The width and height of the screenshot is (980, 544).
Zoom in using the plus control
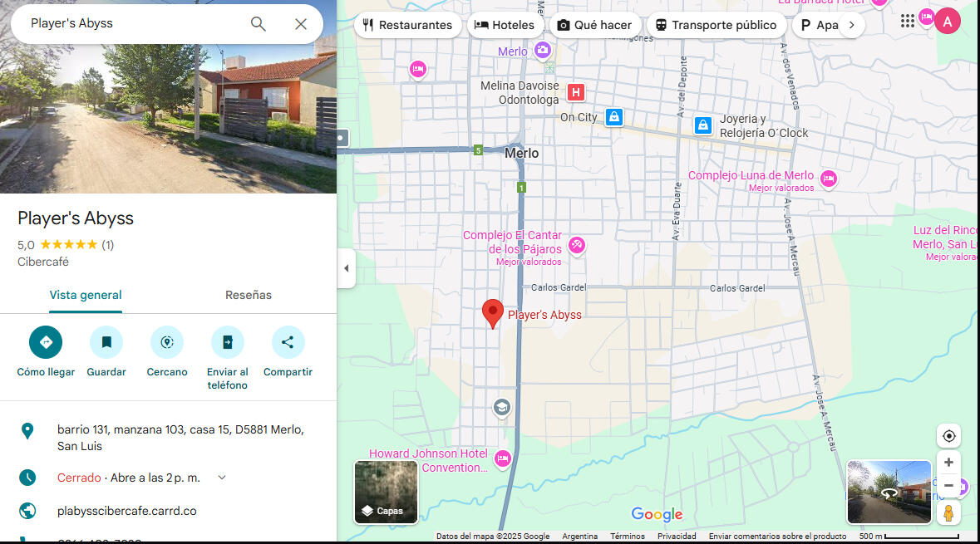pos(948,462)
